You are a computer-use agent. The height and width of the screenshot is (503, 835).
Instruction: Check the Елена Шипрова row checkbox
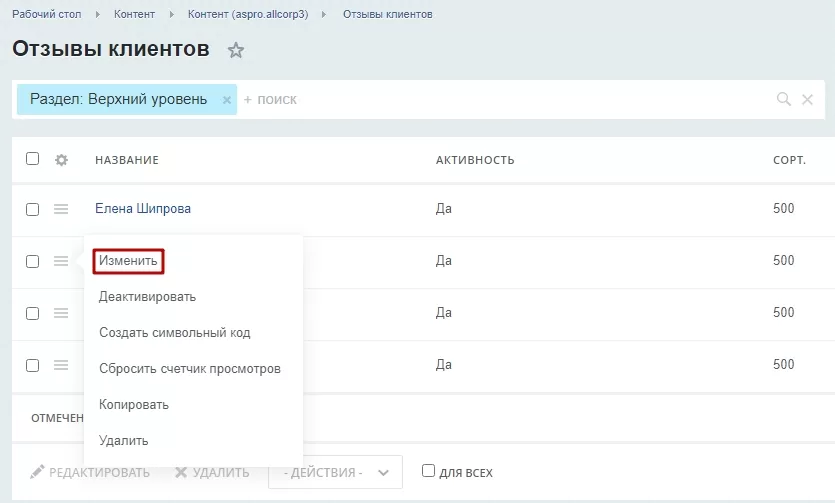click(x=32, y=209)
